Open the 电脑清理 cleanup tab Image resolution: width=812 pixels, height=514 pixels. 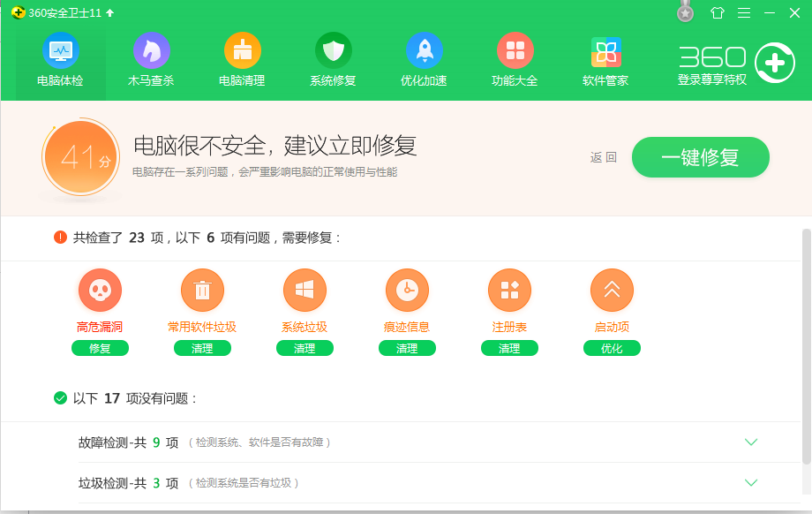pyautogui.click(x=242, y=60)
